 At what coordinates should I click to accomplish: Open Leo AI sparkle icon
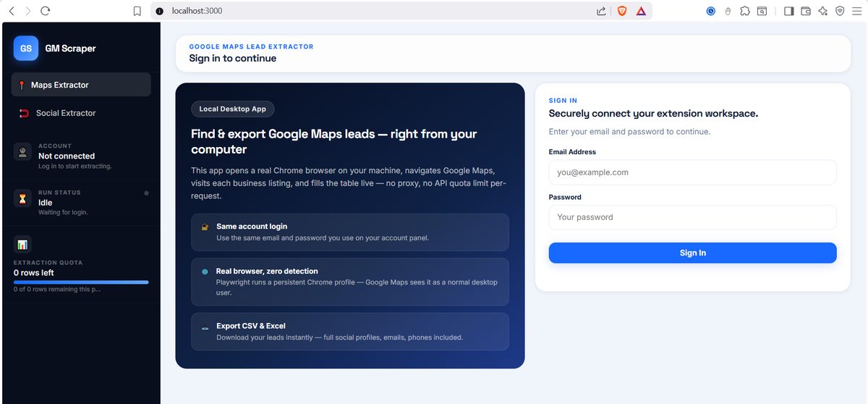[x=822, y=11]
